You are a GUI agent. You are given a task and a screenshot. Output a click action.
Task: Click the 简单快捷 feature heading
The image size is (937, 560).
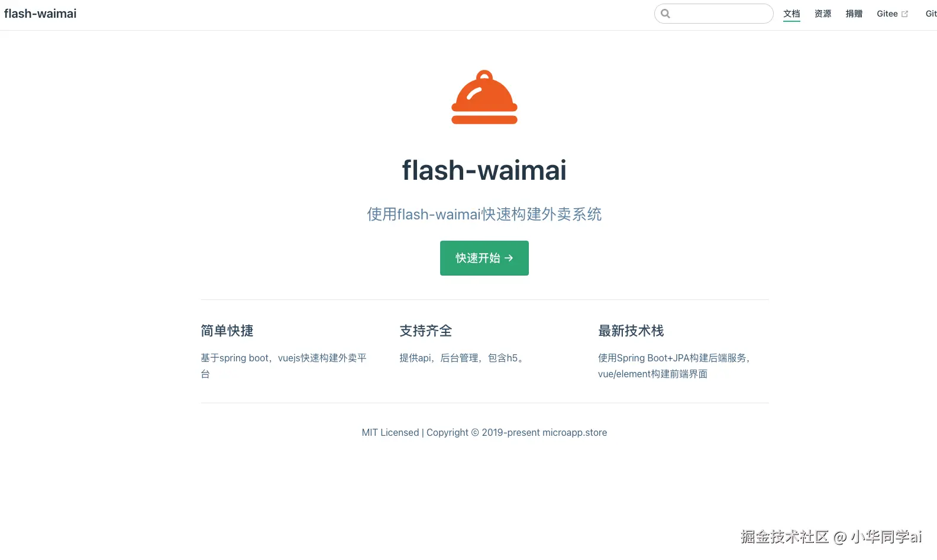[x=227, y=331]
